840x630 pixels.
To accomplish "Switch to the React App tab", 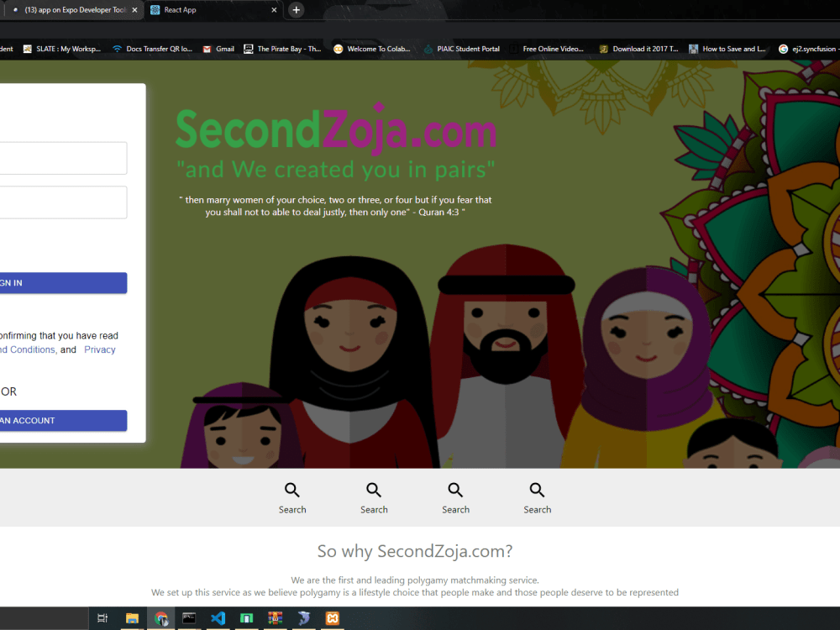I will tap(213, 9).
